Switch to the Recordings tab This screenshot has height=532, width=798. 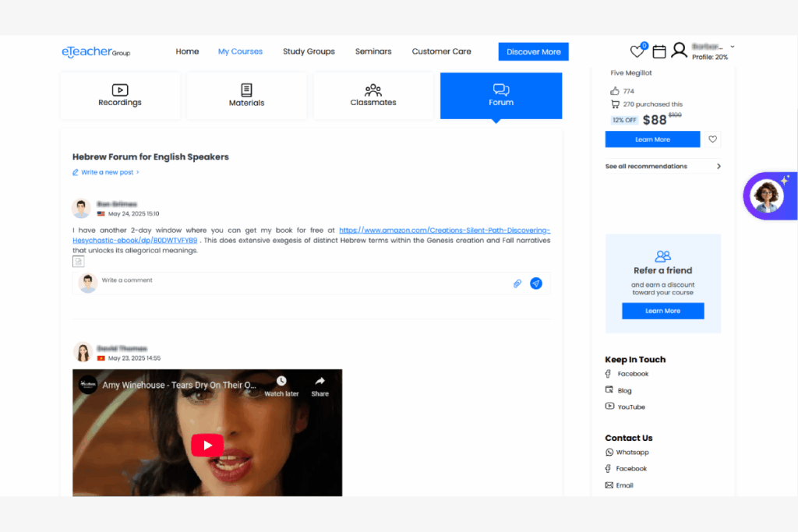120,96
